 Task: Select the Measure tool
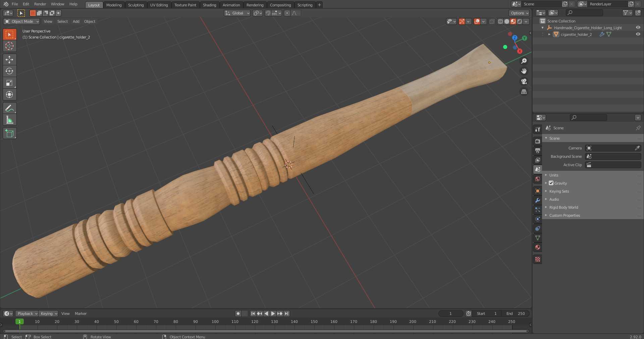coord(9,120)
